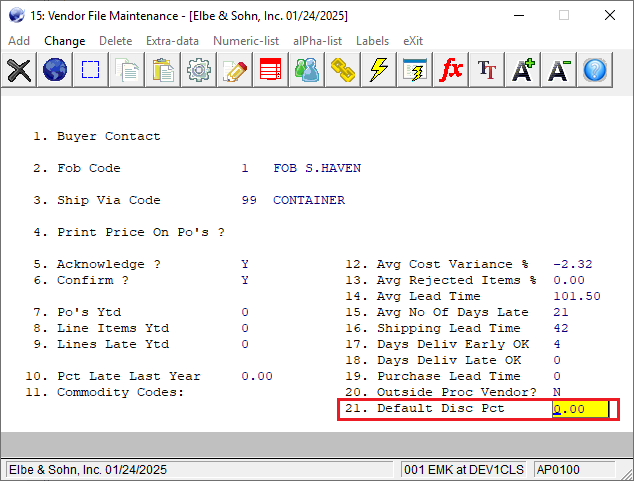The width and height of the screenshot is (634, 481).
Task: Click the dashed selection rectangle icon
Action: 91,70
